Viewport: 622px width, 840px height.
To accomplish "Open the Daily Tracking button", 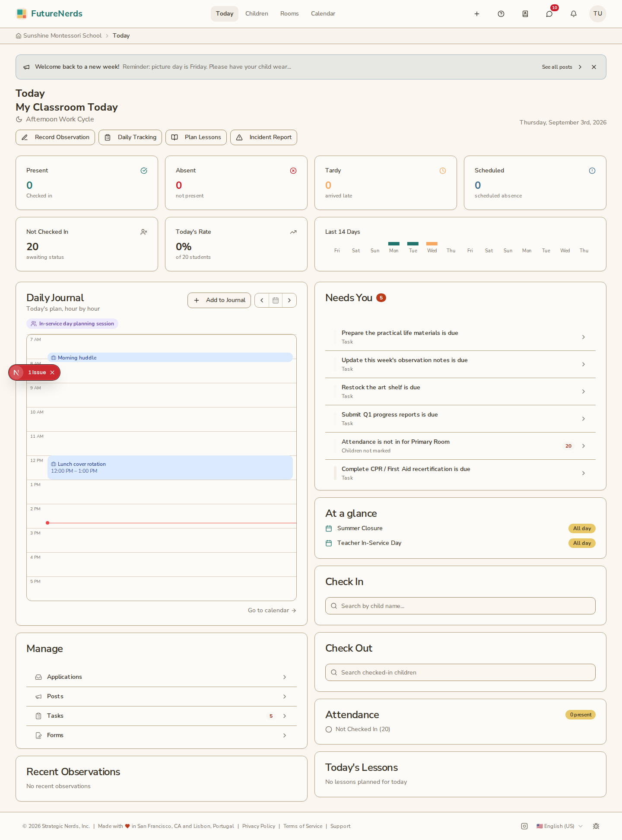I will click(x=130, y=137).
